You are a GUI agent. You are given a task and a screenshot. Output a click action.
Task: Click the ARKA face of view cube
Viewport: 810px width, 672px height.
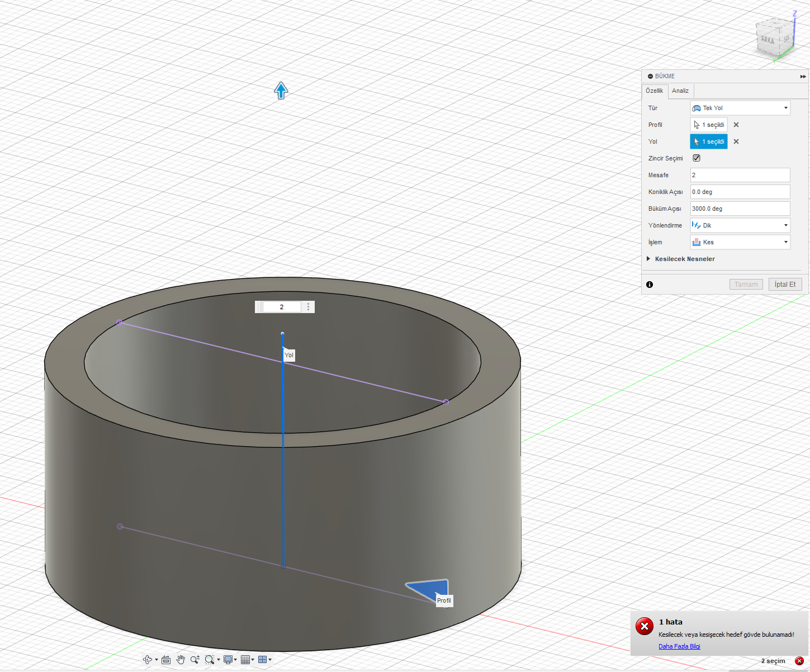768,40
